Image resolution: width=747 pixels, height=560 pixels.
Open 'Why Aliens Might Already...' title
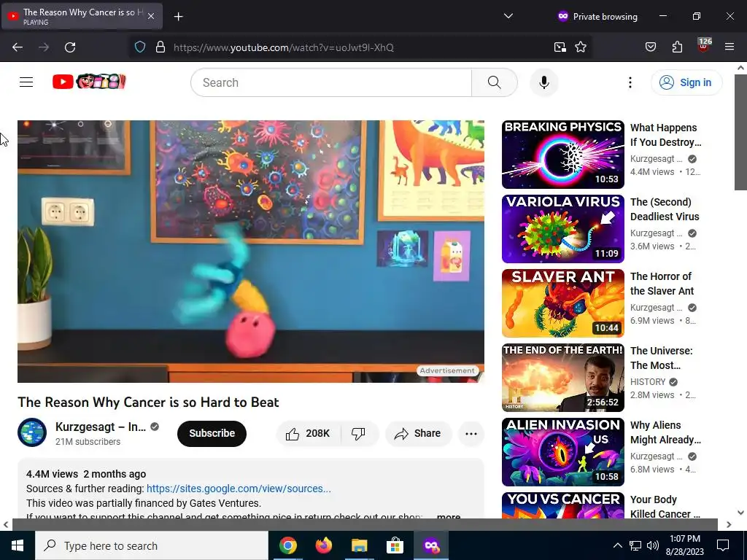(x=665, y=432)
